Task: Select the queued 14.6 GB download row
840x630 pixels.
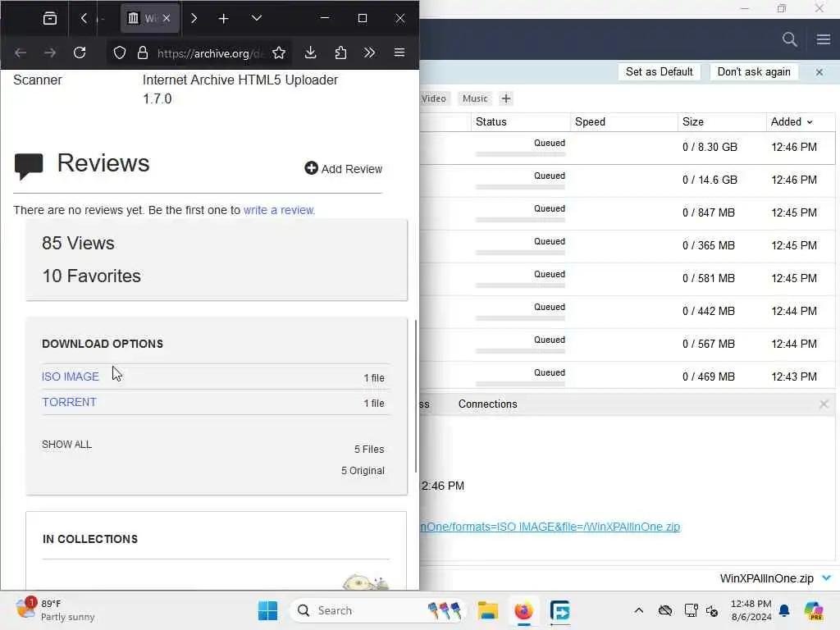Action: [627, 180]
